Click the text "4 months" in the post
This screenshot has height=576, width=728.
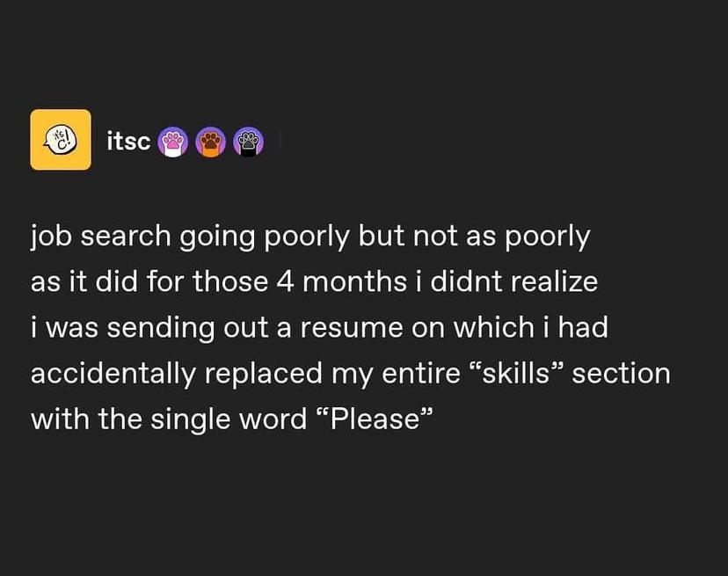click(342, 282)
